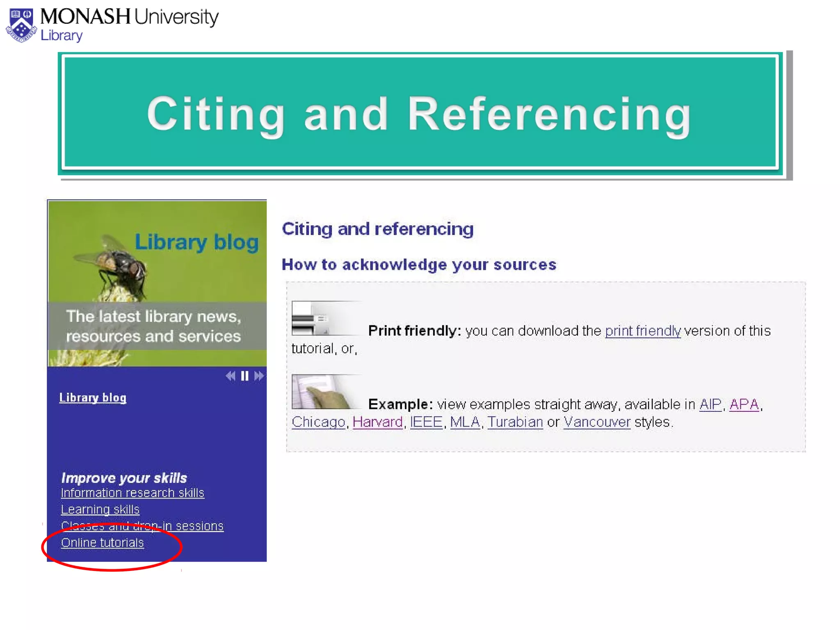Viewport: 840px width, 630px height.
Task: Select the circled Online tutorials link
Action: click(x=103, y=543)
